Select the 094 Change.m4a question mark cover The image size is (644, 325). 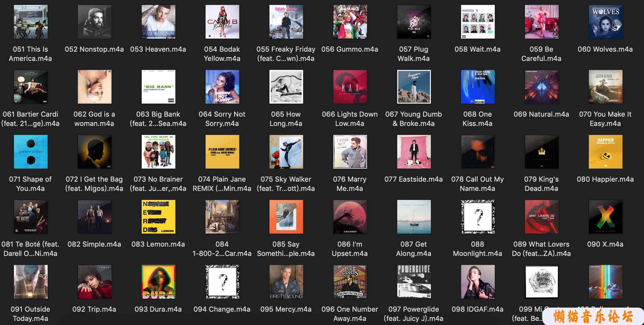(x=222, y=282)
